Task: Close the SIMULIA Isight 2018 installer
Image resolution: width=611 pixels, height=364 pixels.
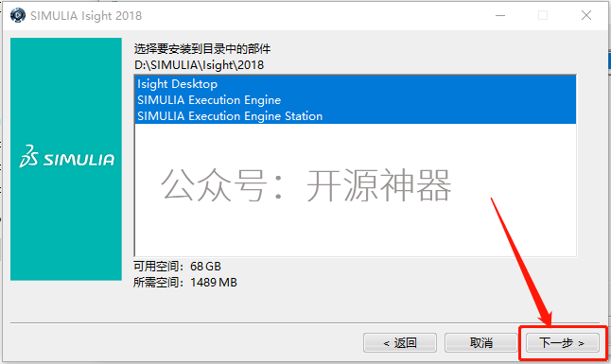Action: pyautogui.click(x=586, y=15)
